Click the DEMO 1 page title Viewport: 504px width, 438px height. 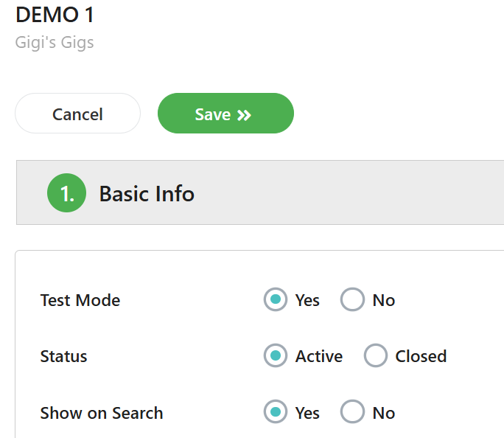(x=55, y=14)
